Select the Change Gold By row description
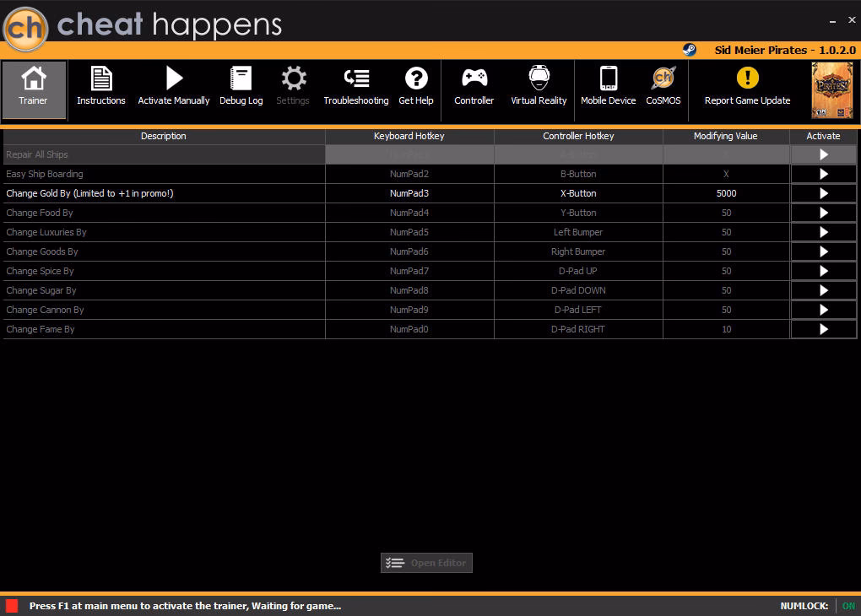 coord(164,193)
